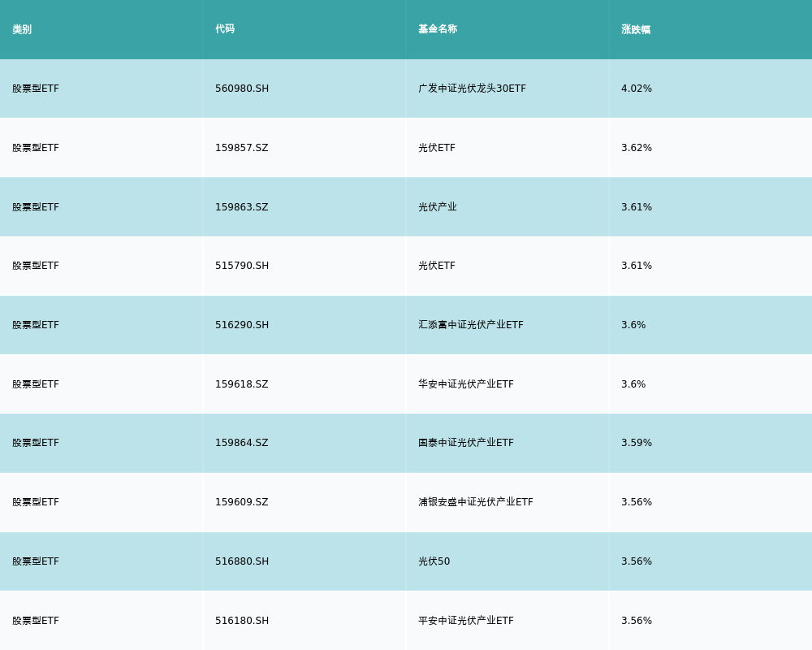The height and width of the screenshot is (650, 812).
Task: Select fund code 560980.SH
Action: click(x=242, y=89)
